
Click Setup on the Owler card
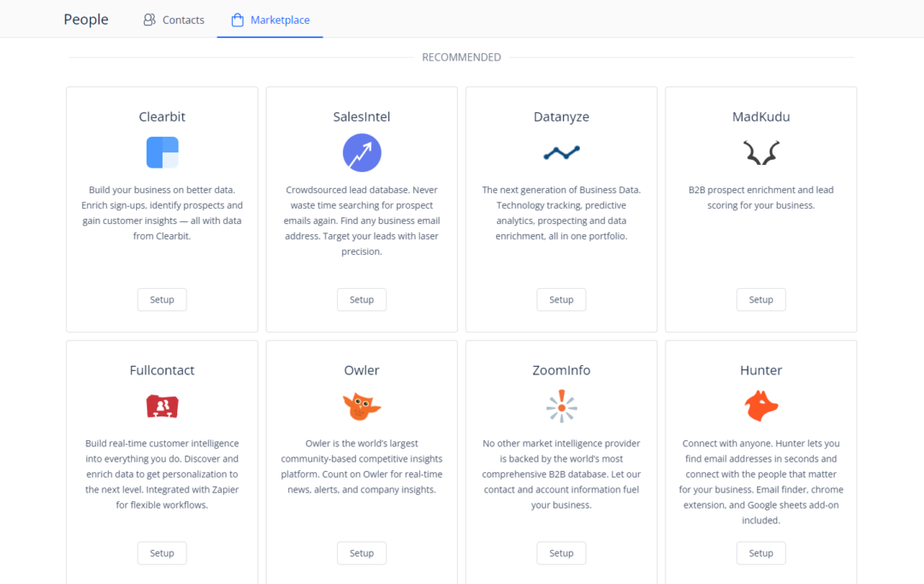click(x=361, y=553)
